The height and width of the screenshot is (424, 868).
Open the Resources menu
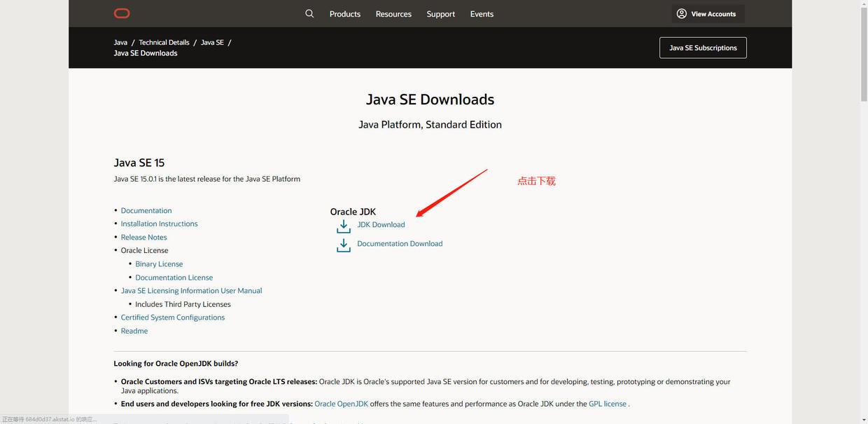coord(393,13)
